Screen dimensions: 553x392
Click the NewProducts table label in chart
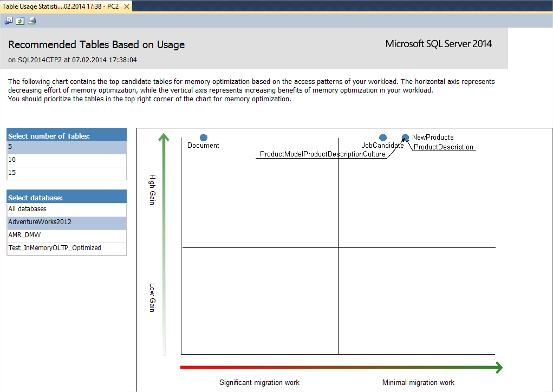433,138
